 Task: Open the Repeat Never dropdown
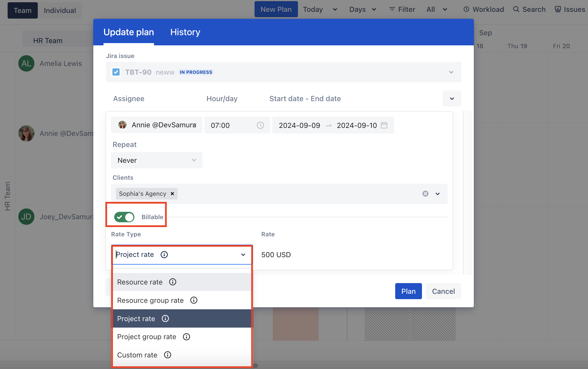click(x=156, y=160)
